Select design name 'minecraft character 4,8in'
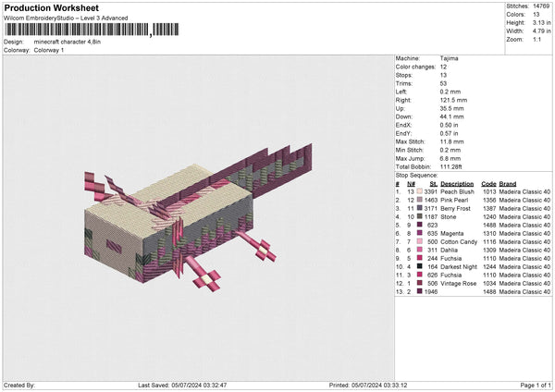Viewport: 555px width, 392px height. (x=68, y=42)
